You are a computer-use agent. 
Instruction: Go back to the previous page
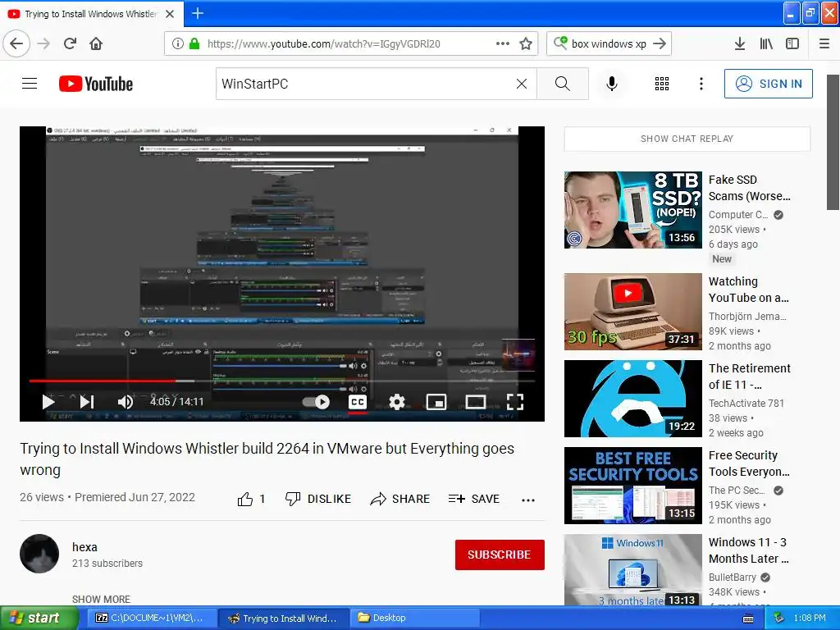(16, 43)
